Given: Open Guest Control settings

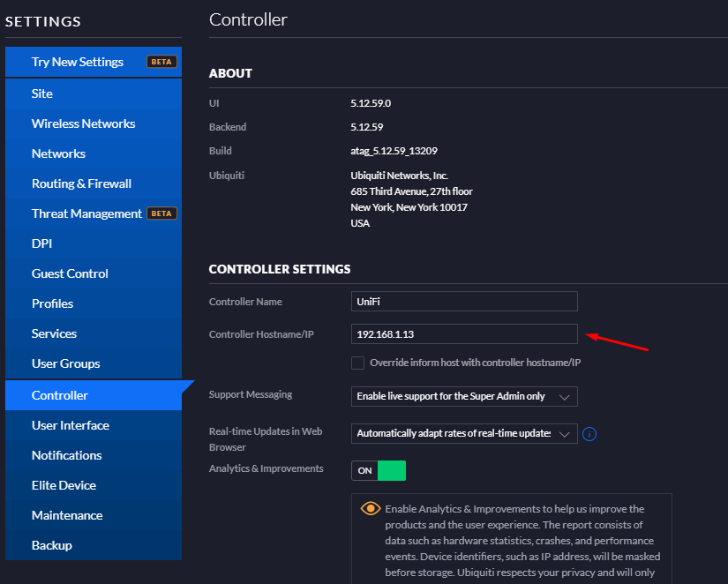Looking at the screenshot, I should pos(94,273).
